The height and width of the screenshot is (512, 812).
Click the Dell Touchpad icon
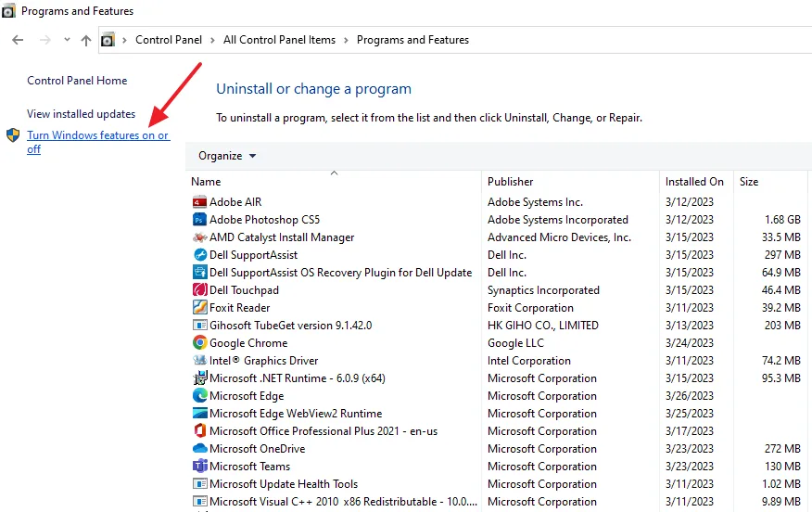tap(200, 290)
